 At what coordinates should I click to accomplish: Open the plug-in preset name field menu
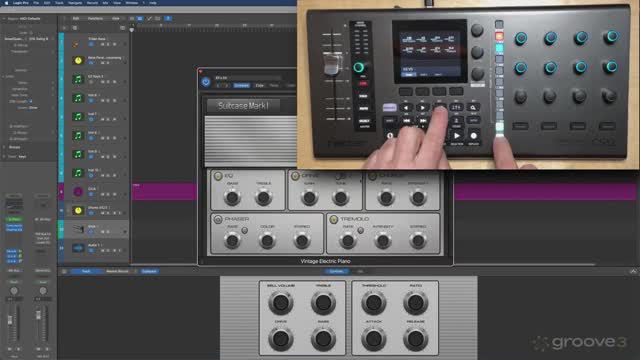(x=248, y=78)
